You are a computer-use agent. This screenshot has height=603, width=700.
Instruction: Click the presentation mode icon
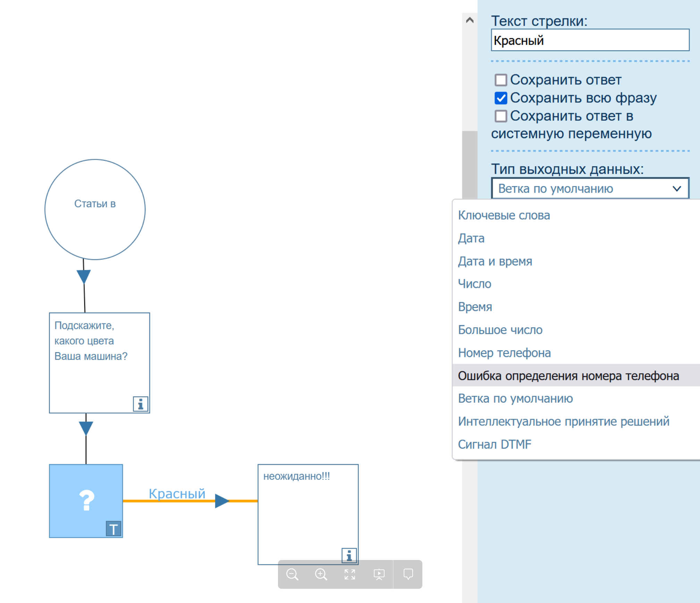coord(379,574)
